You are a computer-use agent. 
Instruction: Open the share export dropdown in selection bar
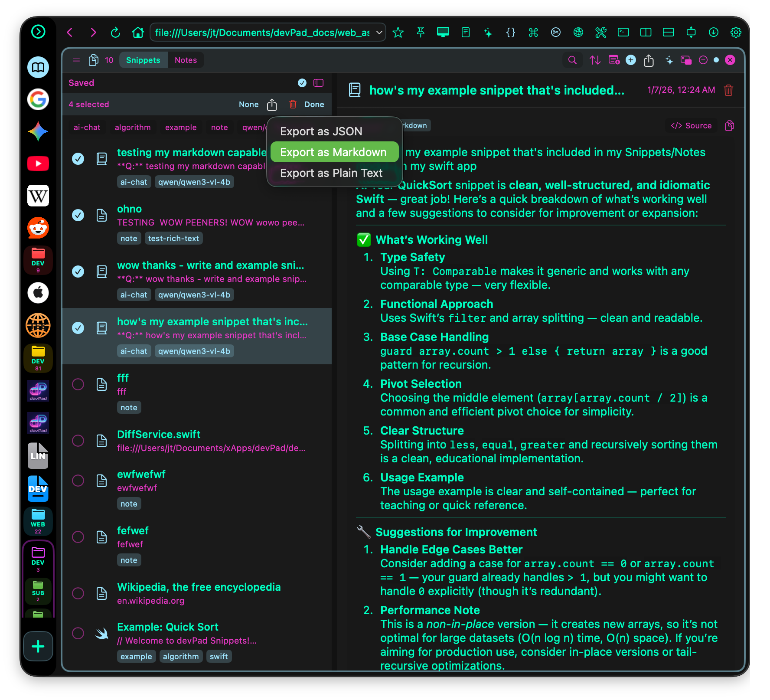(x=272, y=105)
